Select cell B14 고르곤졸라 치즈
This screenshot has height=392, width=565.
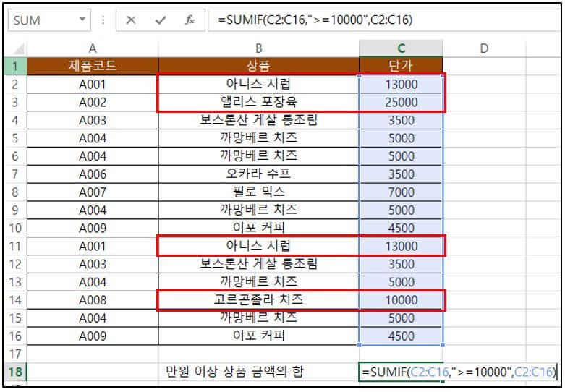(x=259, y=300)
